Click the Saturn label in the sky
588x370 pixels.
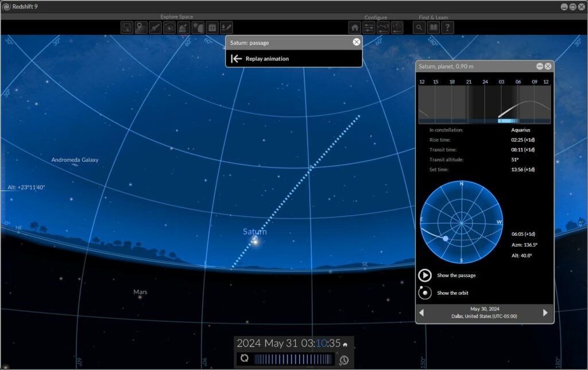click(x=254, y=231)
